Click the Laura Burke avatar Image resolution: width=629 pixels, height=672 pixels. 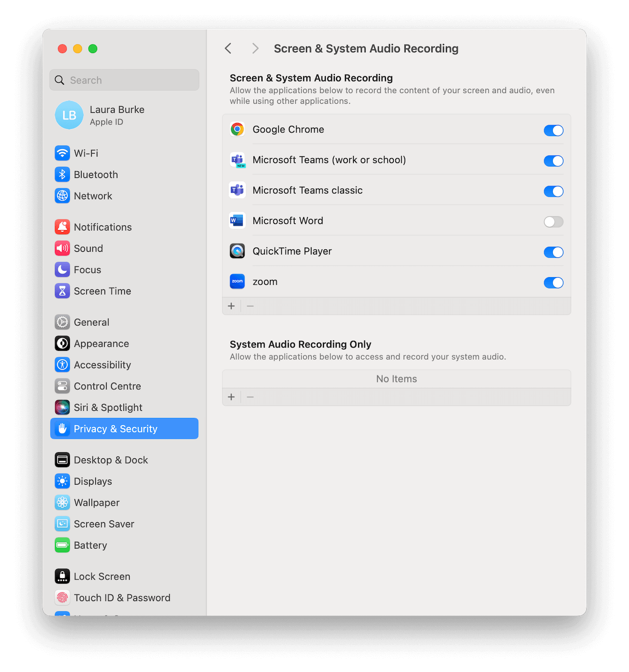pos(69,115)
